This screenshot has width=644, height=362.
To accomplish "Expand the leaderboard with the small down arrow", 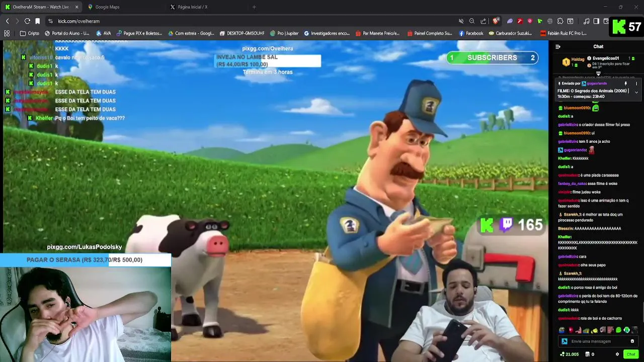I will 598,74.
